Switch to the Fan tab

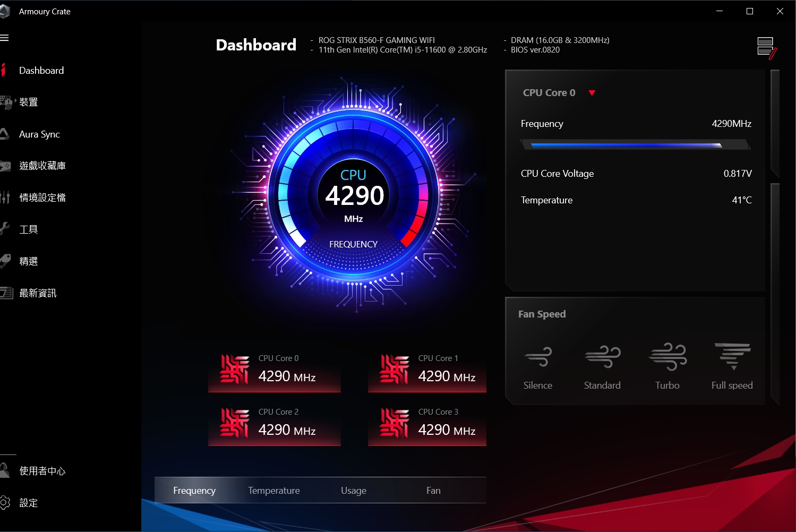click(433, 491)
